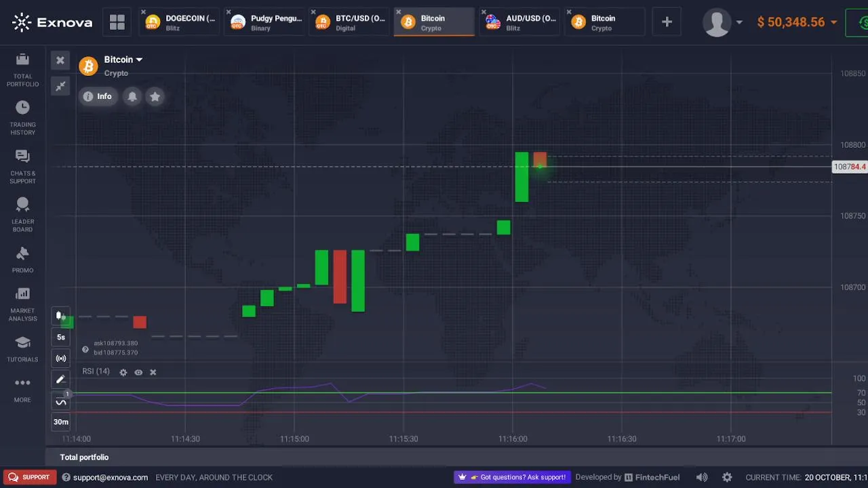This screenshot has height=488, width=868.
Task: Click the ask/bid help question icon
Action: click(85, 350)
